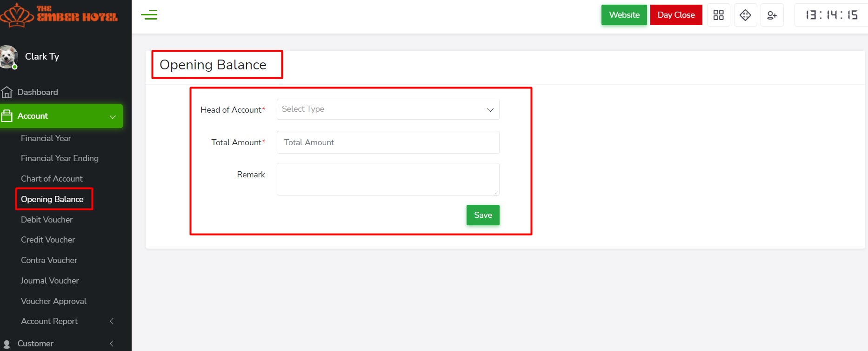Click the hamburger menu toggle icon

(x=149, y=15)
